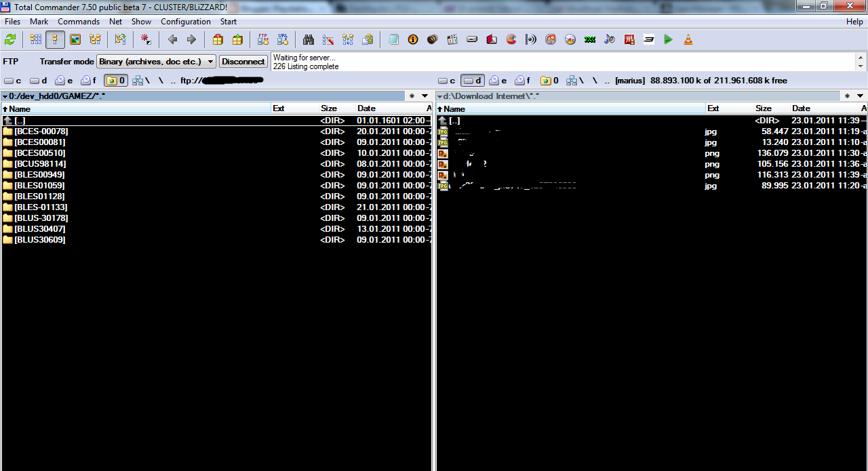Select the [BLES01059] folder row

(216, 186)
